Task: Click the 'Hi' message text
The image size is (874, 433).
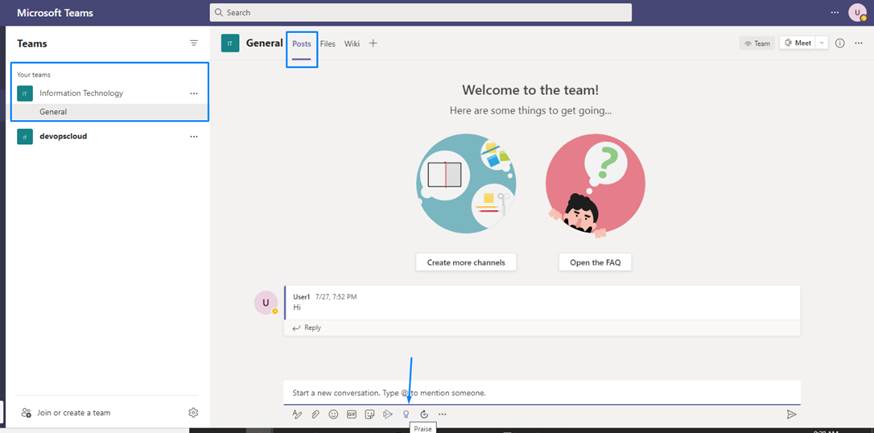Action: 297,307
